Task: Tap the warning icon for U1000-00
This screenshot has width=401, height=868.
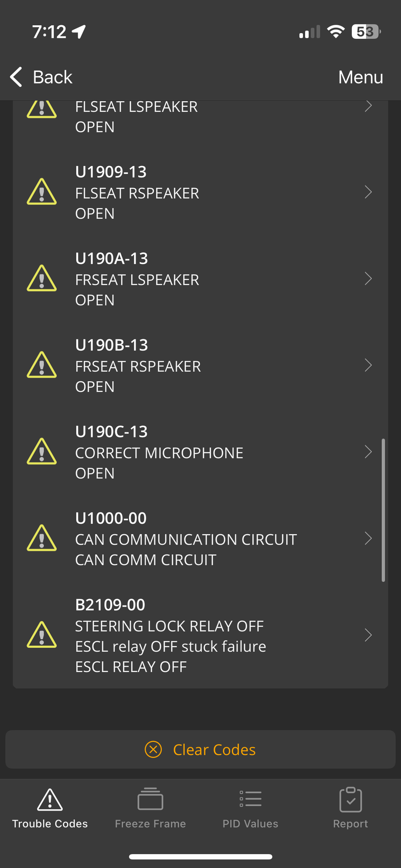Action: click(42, 539)
